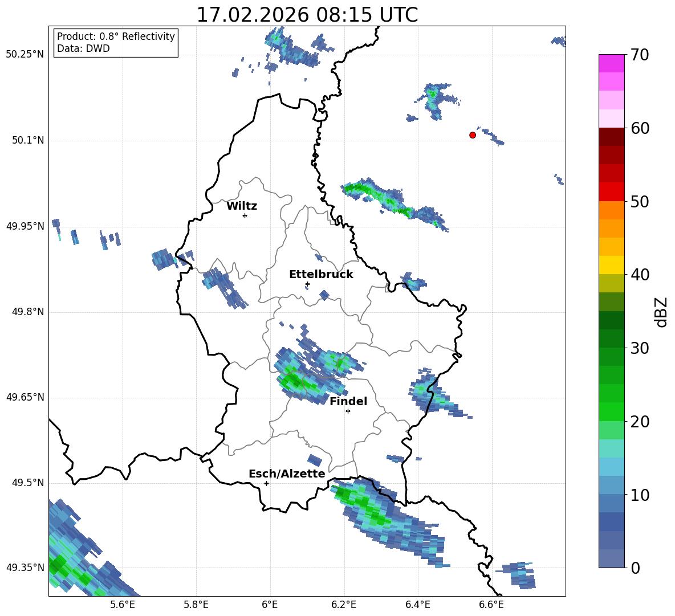Click the 49.35°N latitude label
This screenshot has height=616, width=675.
[25, 568]
